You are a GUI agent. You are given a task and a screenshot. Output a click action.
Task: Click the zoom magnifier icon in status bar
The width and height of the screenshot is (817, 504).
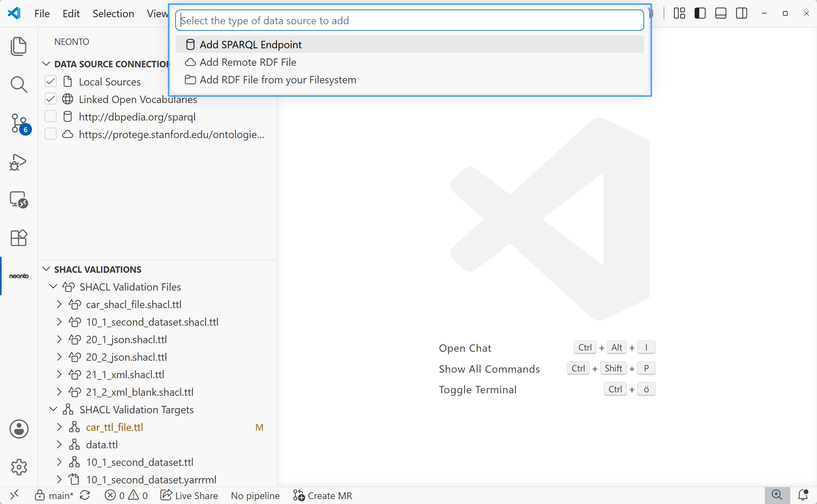[777, 495]
